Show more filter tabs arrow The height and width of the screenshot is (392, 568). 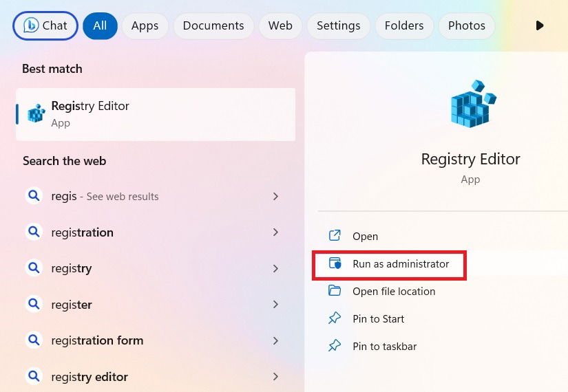tap(539, 25)
